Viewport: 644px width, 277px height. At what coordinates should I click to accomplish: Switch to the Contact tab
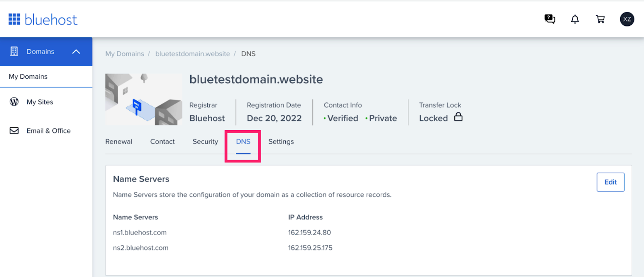pyautogui.click(x=163, y=142)
